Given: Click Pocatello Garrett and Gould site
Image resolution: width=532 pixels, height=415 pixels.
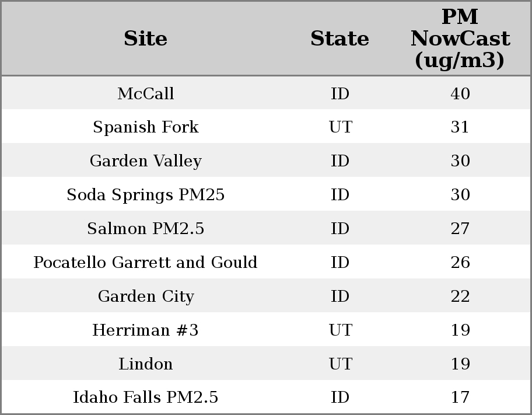Looking at the screenshot, I should point(145,263).
